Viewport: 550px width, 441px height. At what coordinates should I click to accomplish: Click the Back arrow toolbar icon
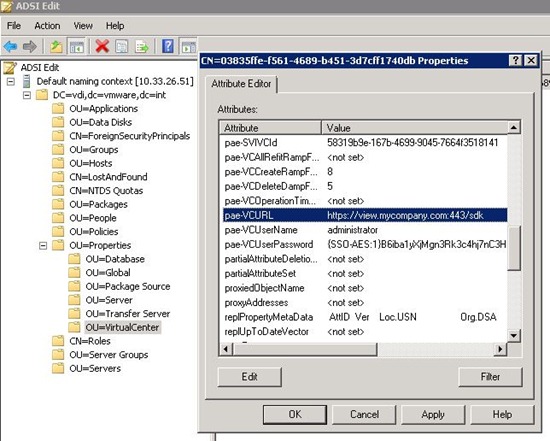10,46
